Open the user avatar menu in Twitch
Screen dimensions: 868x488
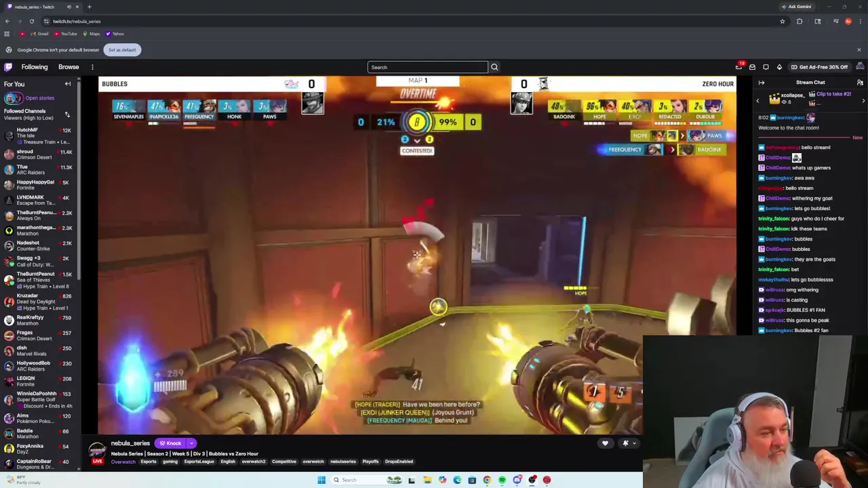[x=860, y=66]
